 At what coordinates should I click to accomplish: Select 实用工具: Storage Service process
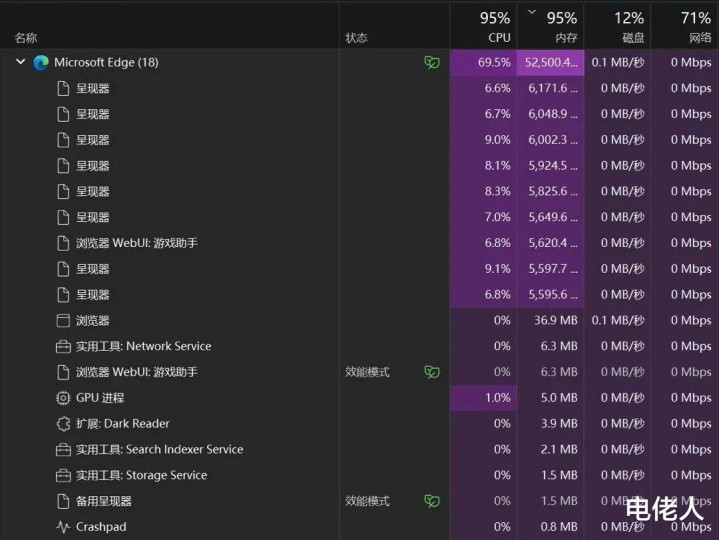[x=141, y=475]
